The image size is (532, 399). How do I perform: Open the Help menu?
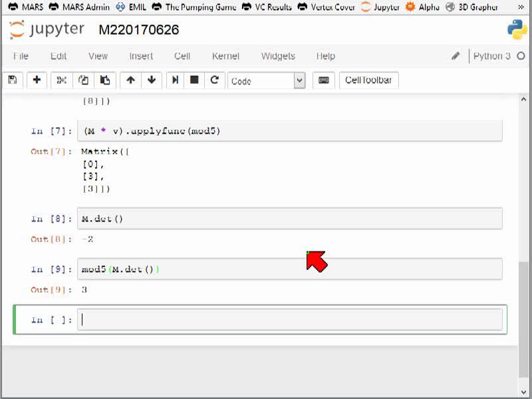coord(326,56)
